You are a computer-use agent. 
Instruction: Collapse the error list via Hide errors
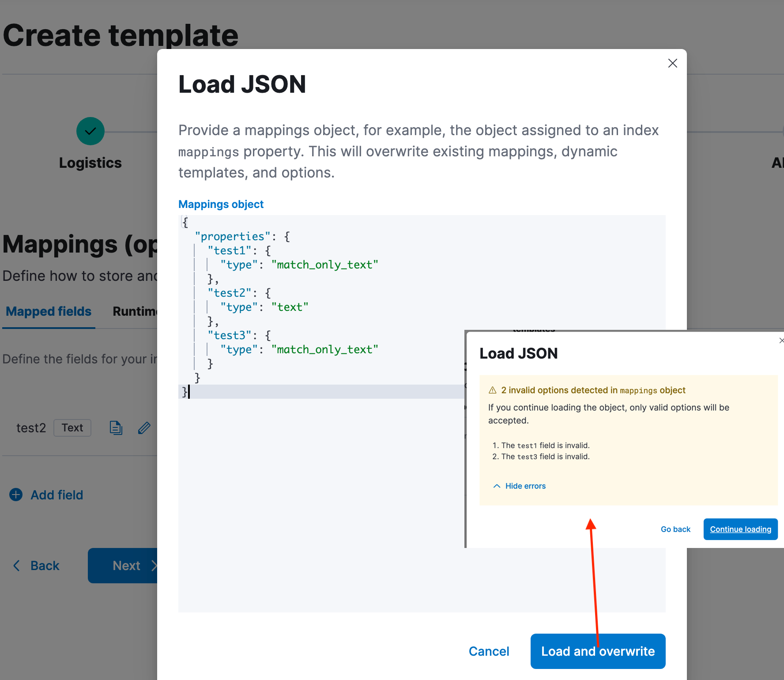tap(525, 486)
